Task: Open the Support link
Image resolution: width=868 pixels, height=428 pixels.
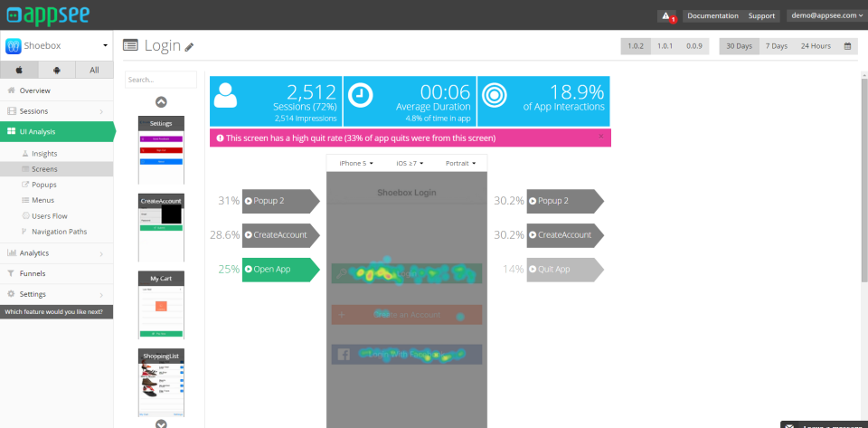Action: tap(761, 16)
